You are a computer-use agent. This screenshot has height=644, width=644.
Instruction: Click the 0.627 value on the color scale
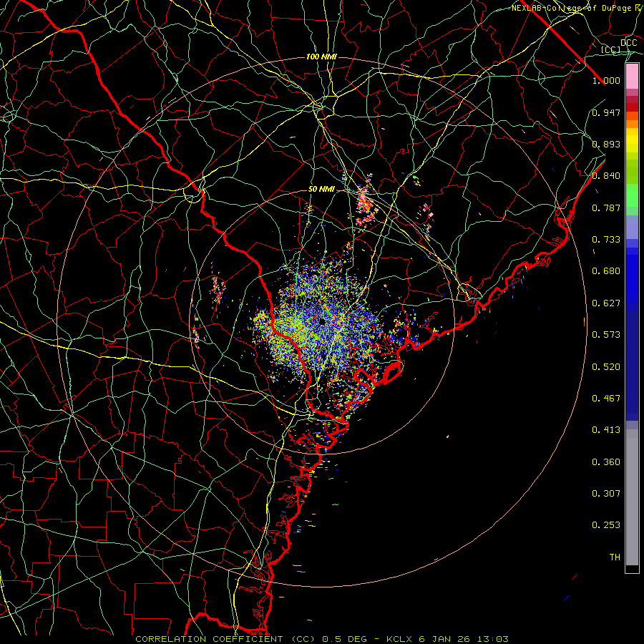[606, 303]
